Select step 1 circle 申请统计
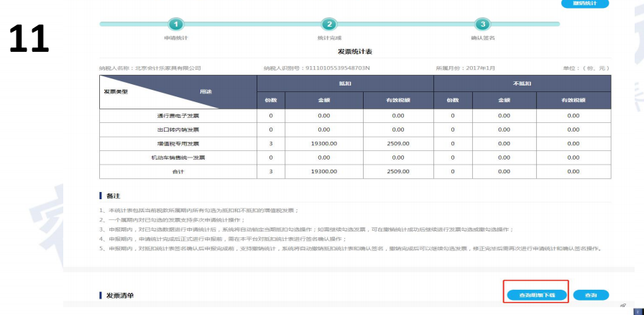The height and width of the screenshot is (315, 644). coord(176,24)
